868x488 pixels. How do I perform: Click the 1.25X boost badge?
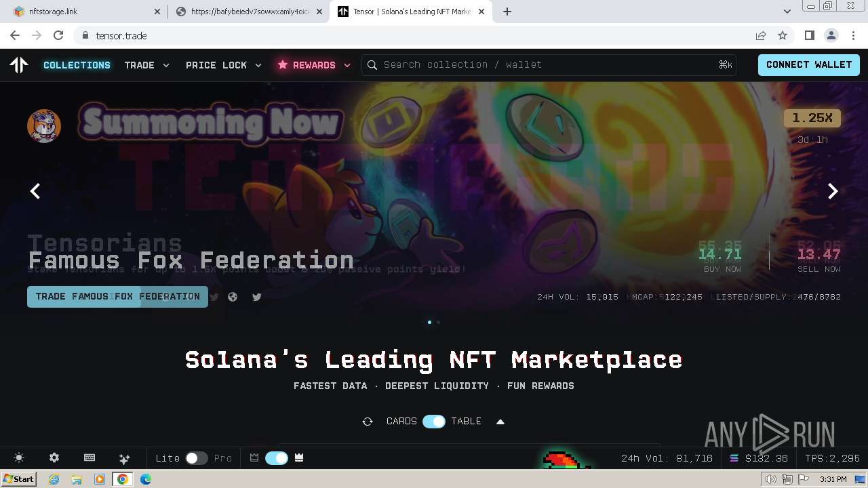click(812, 118)
